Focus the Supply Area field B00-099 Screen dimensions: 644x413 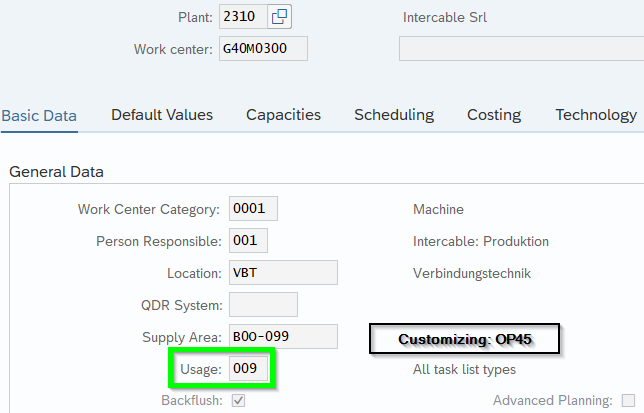283,337
